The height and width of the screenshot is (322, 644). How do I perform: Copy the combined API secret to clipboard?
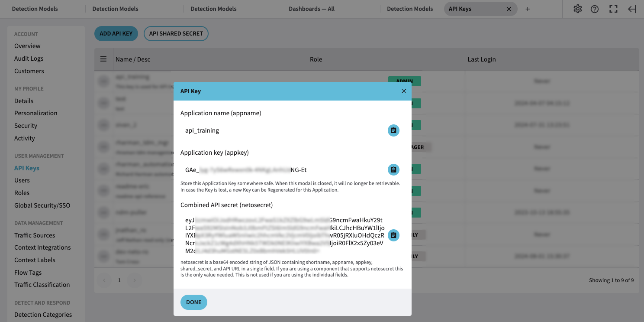[393, 235]
